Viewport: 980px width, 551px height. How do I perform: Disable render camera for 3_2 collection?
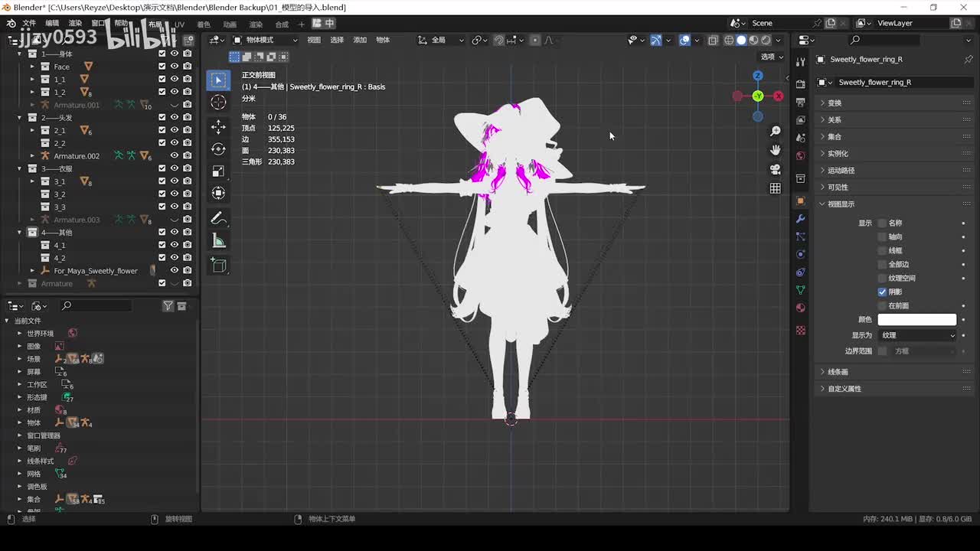188,194
